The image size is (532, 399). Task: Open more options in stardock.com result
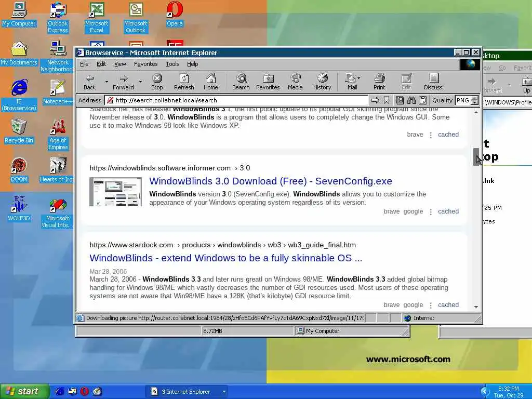click(x=431, y=305)
